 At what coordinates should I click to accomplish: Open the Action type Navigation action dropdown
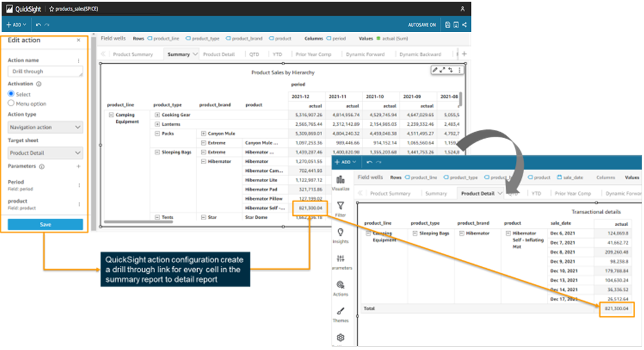(x=45, y=128)
